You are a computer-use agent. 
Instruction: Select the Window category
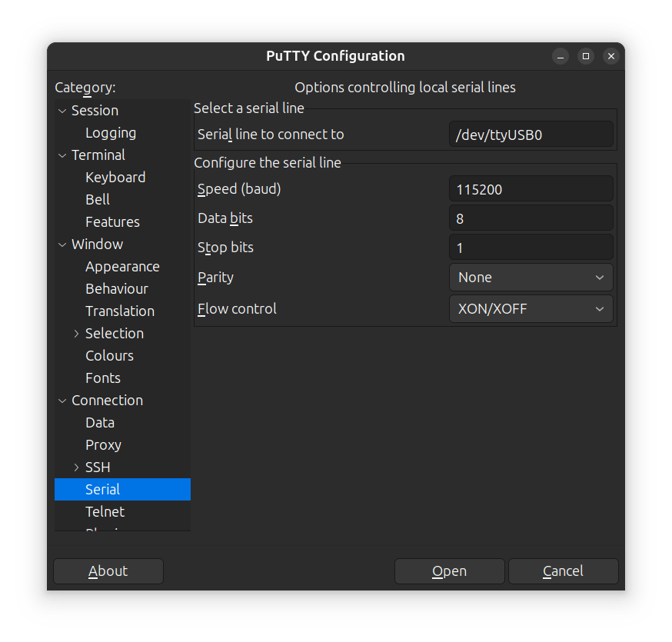(98, 244)
